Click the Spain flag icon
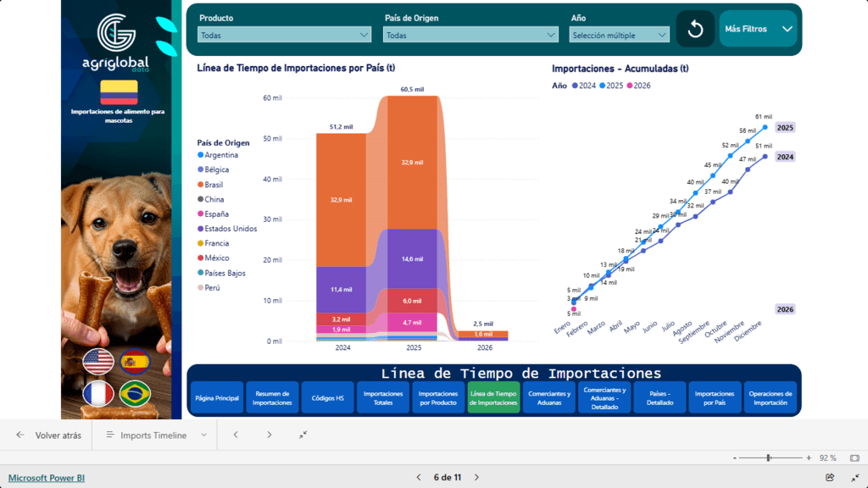This screenshot has width=868, height=488. pyautogui.click(x=135, y=362)
